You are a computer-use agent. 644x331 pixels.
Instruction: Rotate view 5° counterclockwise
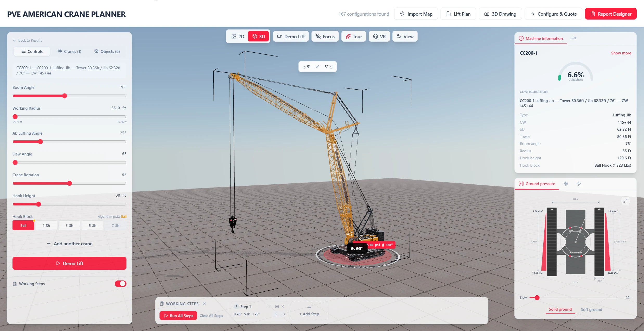pyautogui.click(x=307, y=67)
